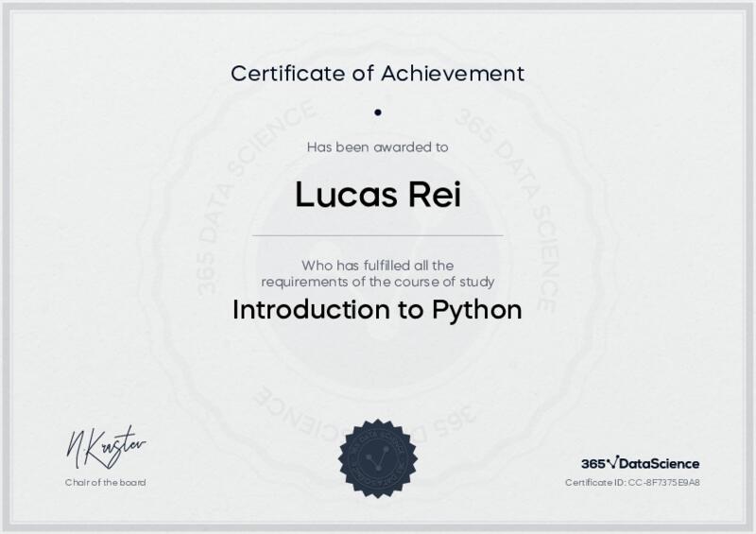Click the Certificate ID CC-8F7375E9A8
This screenshot has height=534, width=756.
(632, 482)
